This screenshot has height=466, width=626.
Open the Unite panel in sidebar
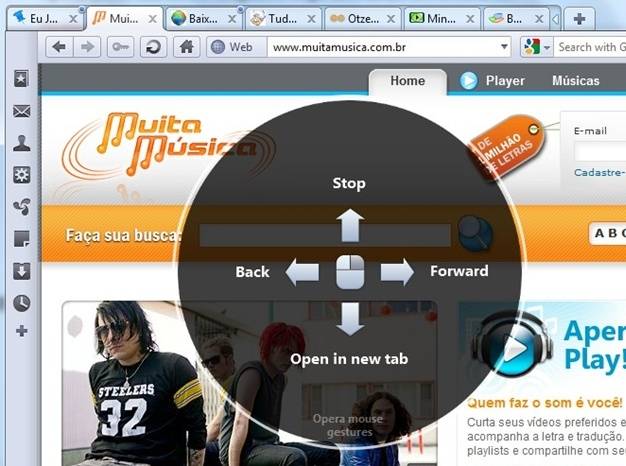pos(22,207)
